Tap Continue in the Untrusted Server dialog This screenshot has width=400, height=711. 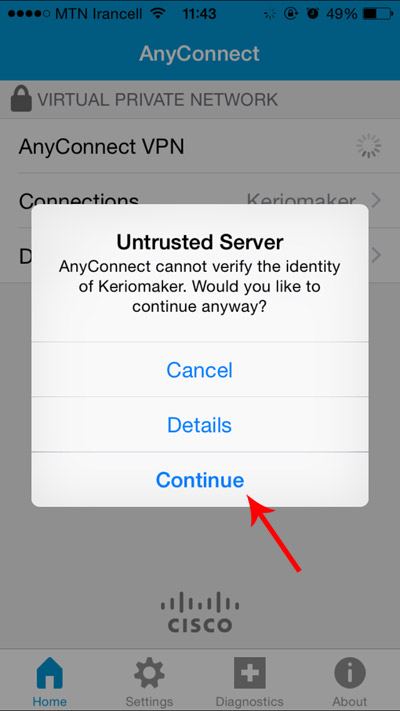pos(200,479)
